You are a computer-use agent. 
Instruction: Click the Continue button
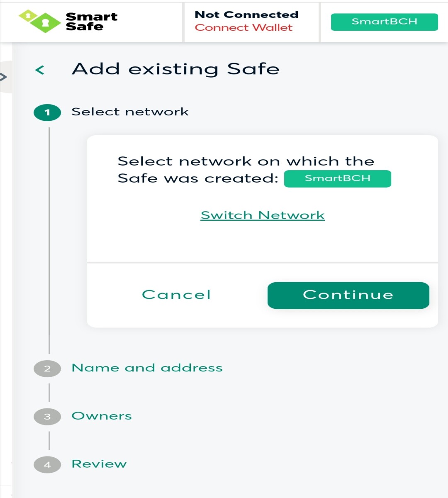(348, 295)
